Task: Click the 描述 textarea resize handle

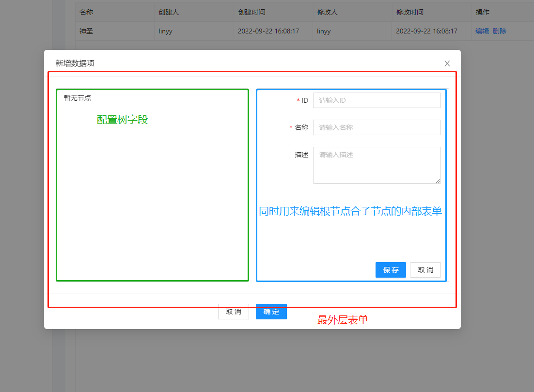Action: click(x=438, y=181)
